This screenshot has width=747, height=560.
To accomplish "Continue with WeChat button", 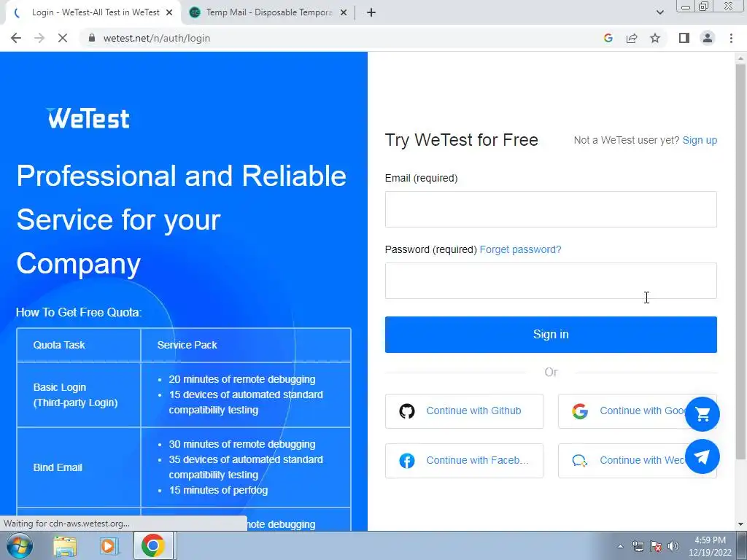I will (x=637, y=461).
